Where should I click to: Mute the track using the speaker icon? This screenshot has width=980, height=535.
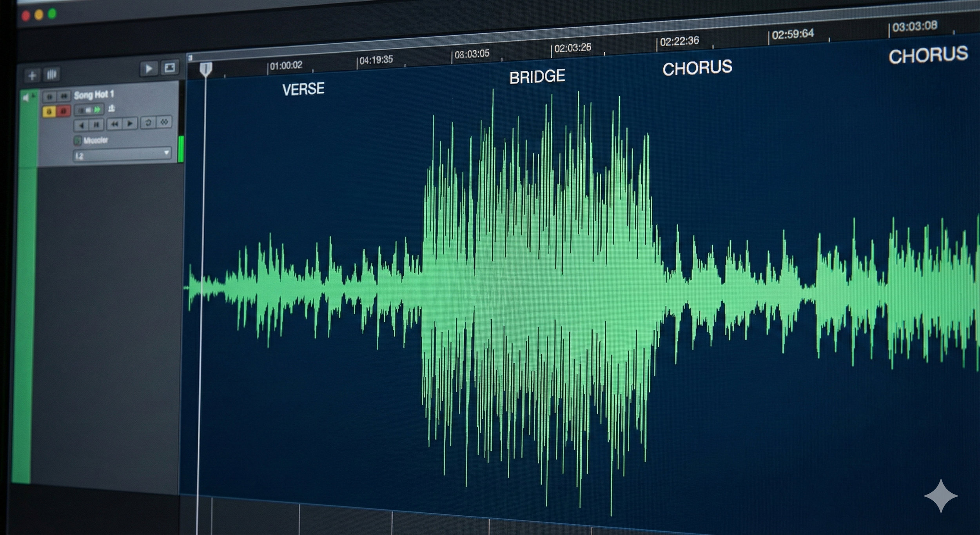[26, 98]
